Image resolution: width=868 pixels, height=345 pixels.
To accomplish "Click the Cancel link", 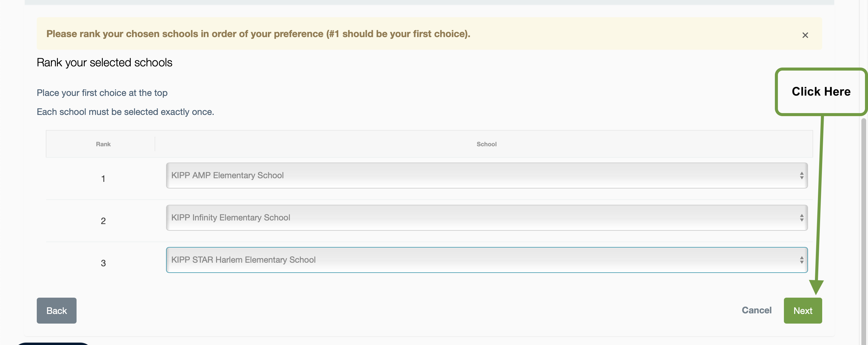I will (756, 310).
